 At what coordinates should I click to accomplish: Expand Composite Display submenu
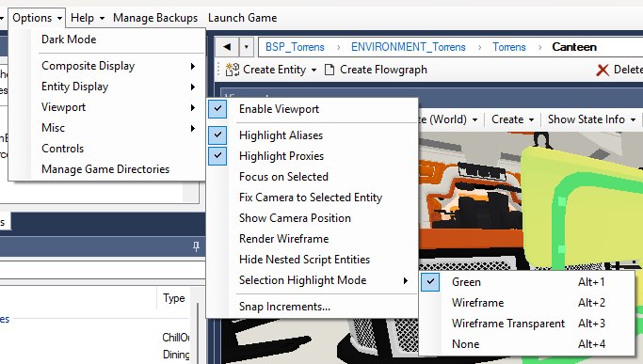[106, 66]
